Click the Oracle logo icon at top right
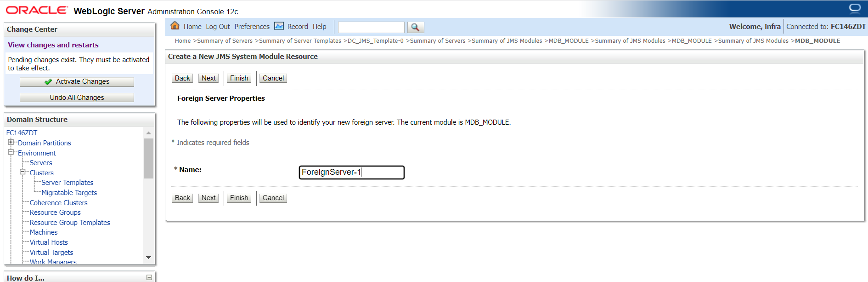 [855, 9]
